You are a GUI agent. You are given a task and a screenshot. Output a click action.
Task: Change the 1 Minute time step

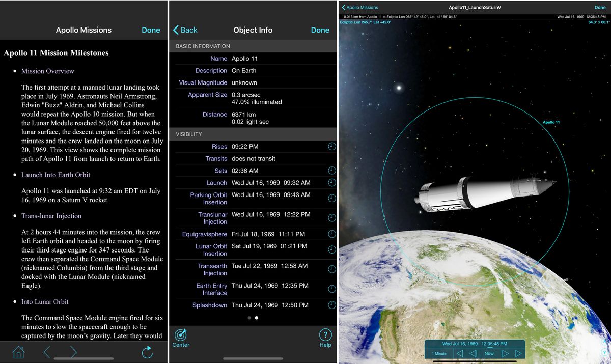coord(439,353)
